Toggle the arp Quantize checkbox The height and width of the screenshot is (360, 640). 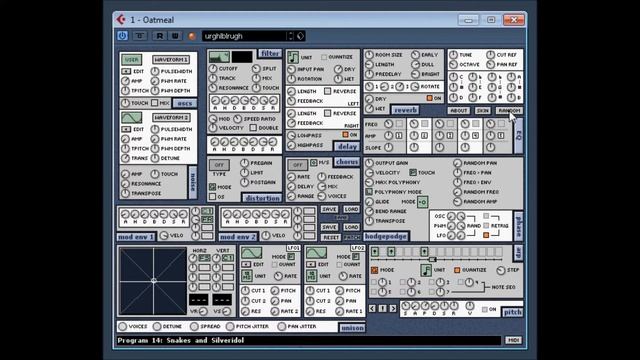pyautogui.click(x=457, y=270)
